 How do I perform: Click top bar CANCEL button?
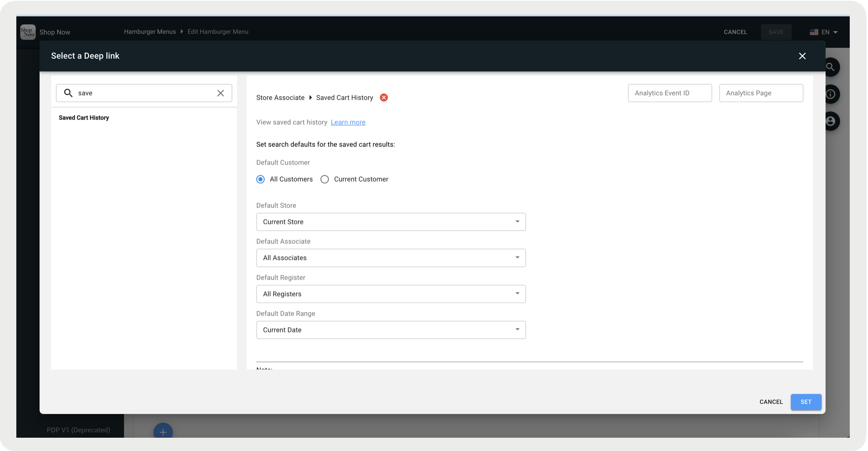click(x=735, y=32)
